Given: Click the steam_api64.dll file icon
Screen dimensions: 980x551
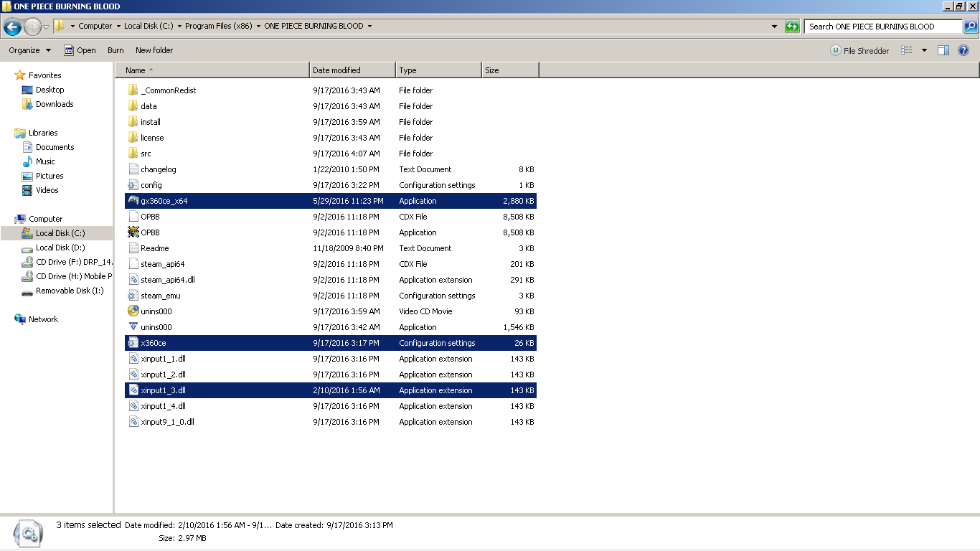Looking at the screenshot, I should tap(133, 280).
